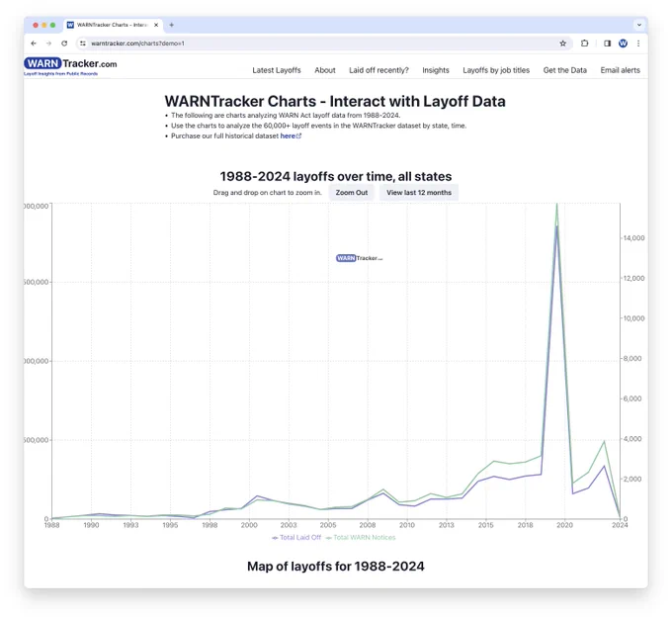
Task: Open the W profile avatar
Action: point(623,44)
